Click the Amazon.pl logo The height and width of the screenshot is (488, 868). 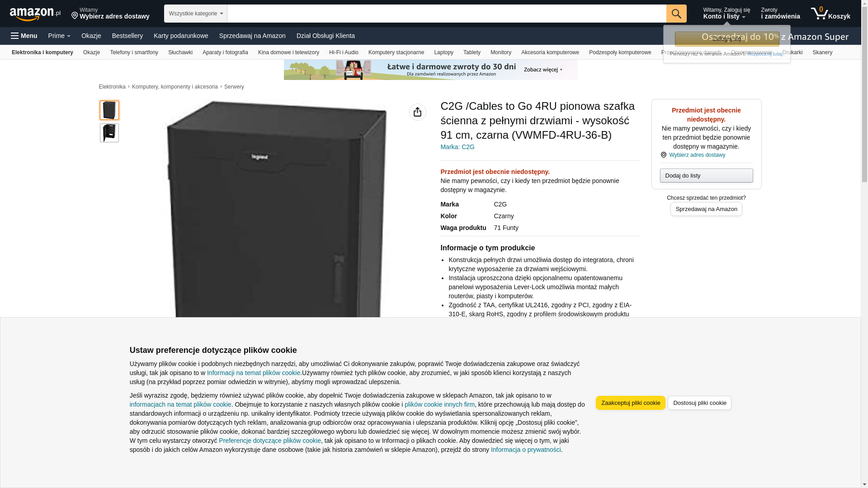tap(35, 14)
